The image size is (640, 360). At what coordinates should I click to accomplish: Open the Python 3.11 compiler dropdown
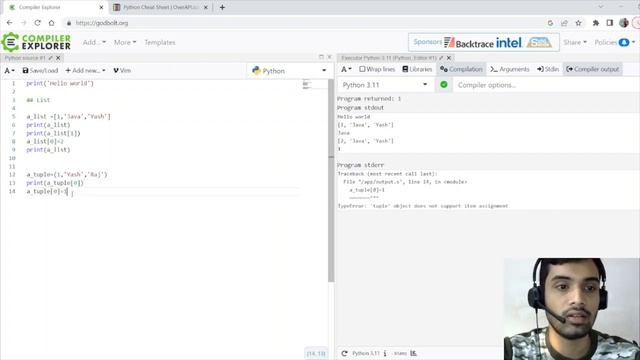pos(385,85)
